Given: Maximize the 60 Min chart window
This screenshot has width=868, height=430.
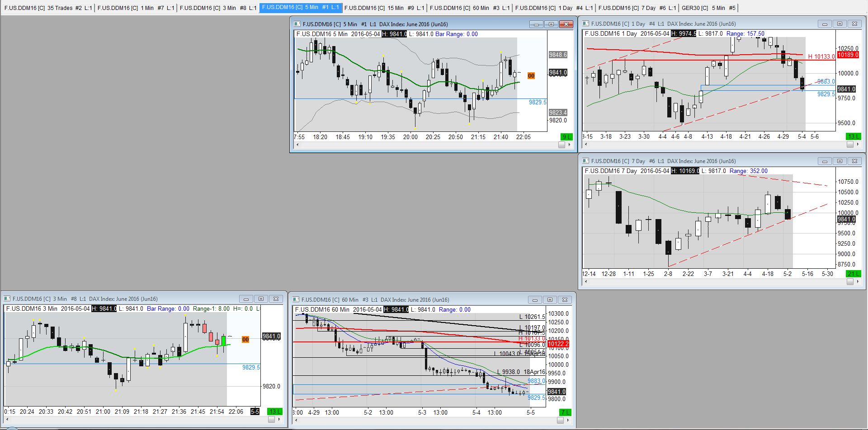Looking at the screenshot, I should tap(550, 300).
